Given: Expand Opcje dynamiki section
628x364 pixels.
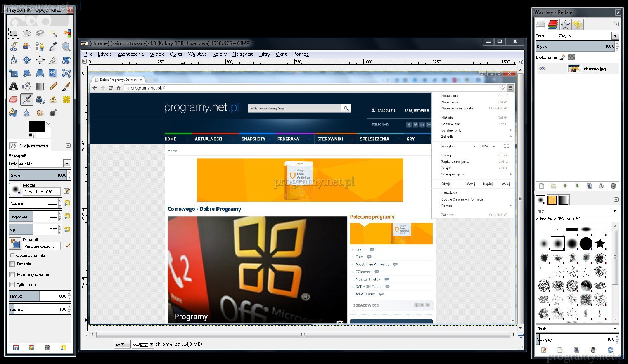Looking at the screenshot, I should pos(12,255).
